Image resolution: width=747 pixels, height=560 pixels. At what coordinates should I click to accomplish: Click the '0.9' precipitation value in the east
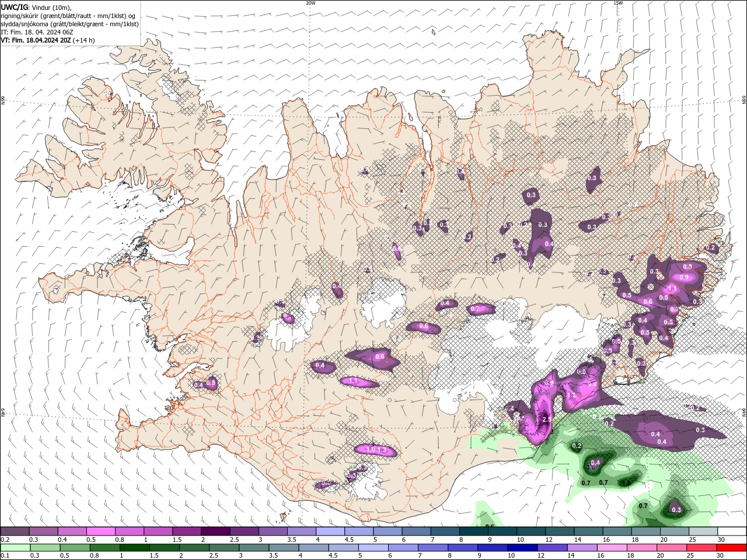[x=684, y=277]
